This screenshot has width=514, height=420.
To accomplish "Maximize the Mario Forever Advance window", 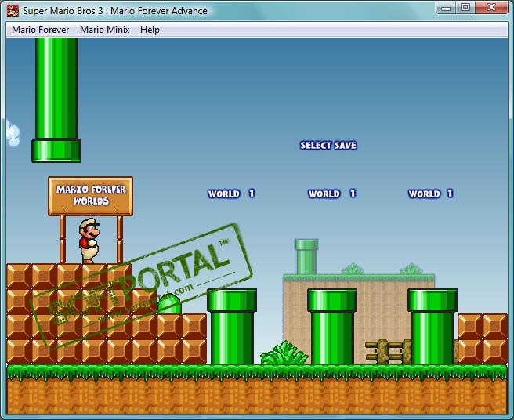I will tap(465, 8).
